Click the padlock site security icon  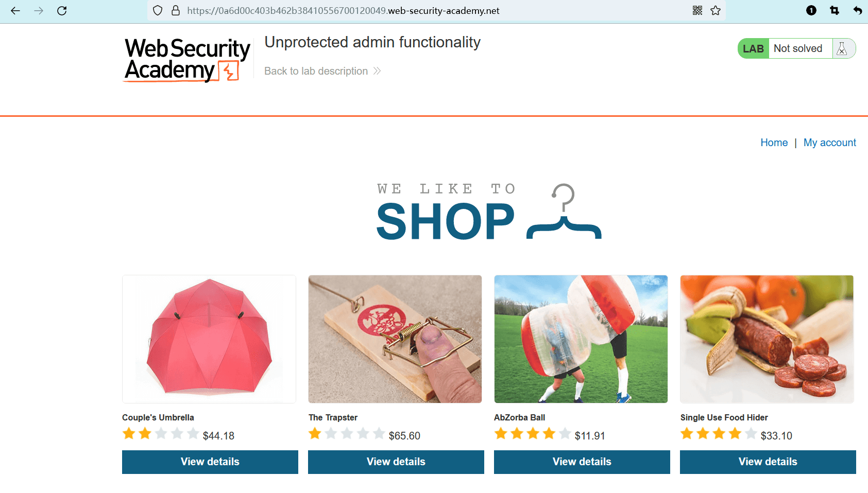pyautogui.click(x=176, y=10)
